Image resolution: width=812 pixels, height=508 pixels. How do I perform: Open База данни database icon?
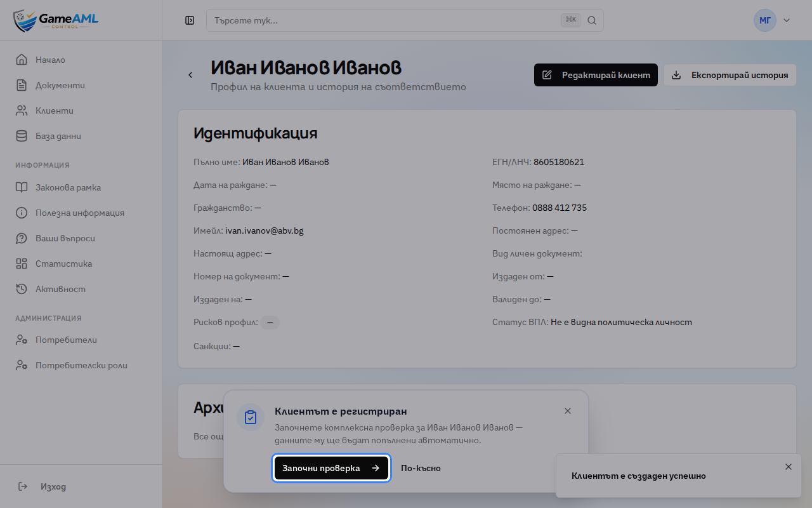[22, 136]
